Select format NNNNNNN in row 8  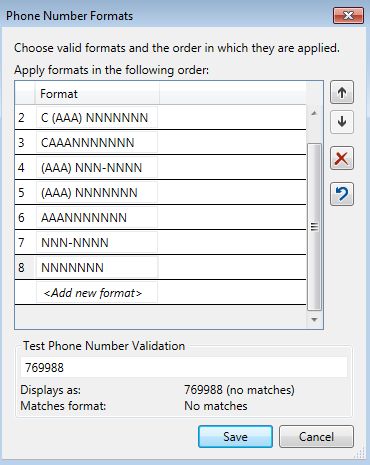point(97,268)
